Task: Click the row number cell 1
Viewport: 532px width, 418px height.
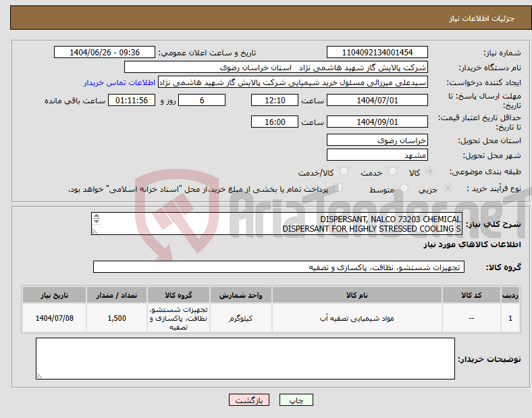Action: pos(510,318)
